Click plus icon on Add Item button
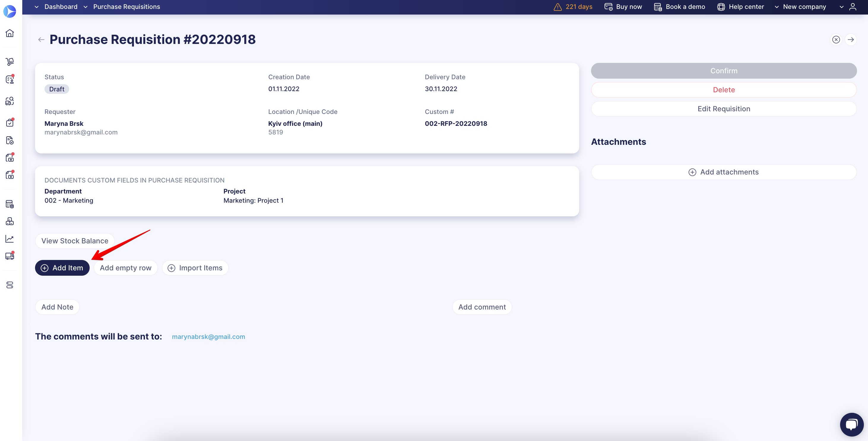 pyautogui.click(x=45, y=268)
